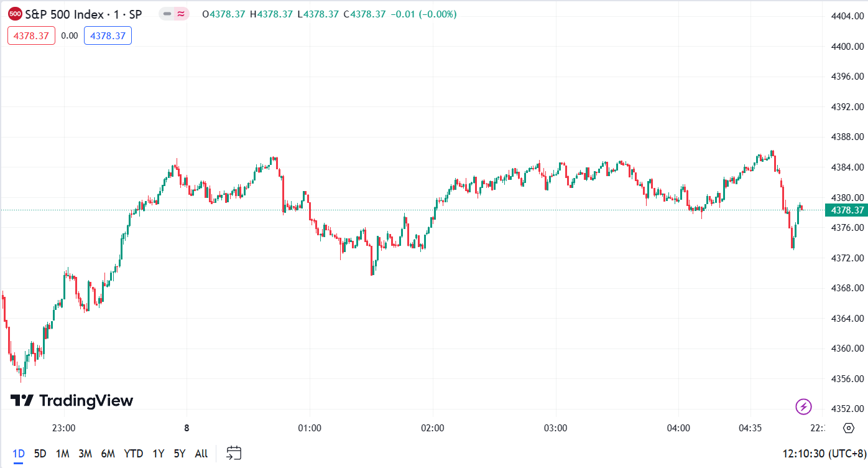Click the purple lightning quick-trade icon
This screenshot has height=468, width=868.
[x=803, y=405]
